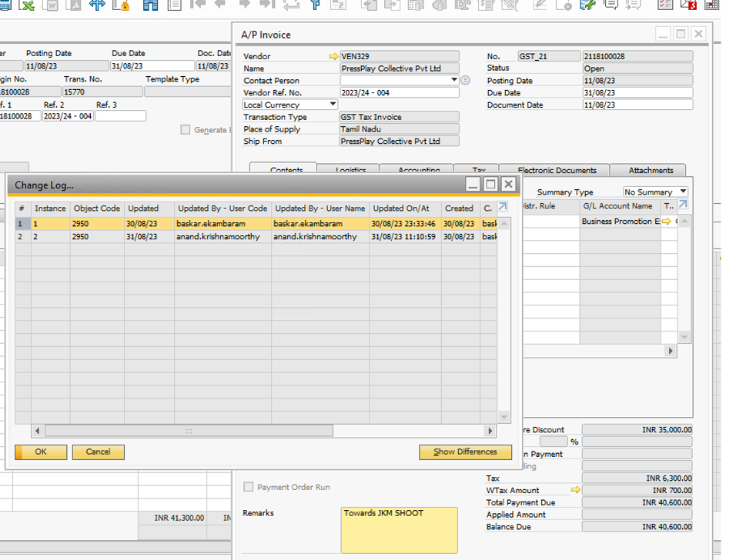Click Change Log scroll left arrow
Image resolution: width=736 pixels, height=560 pixels.
click(38, 431)
